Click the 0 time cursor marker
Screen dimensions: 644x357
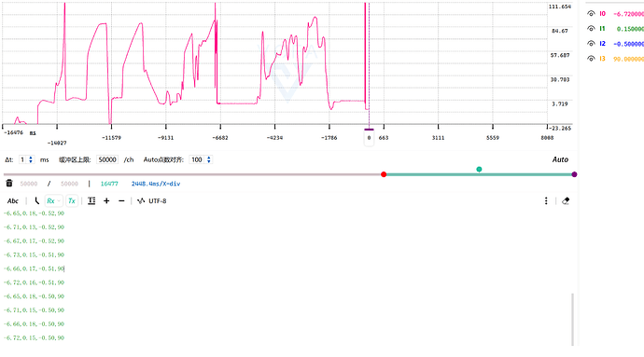(369, 138)
